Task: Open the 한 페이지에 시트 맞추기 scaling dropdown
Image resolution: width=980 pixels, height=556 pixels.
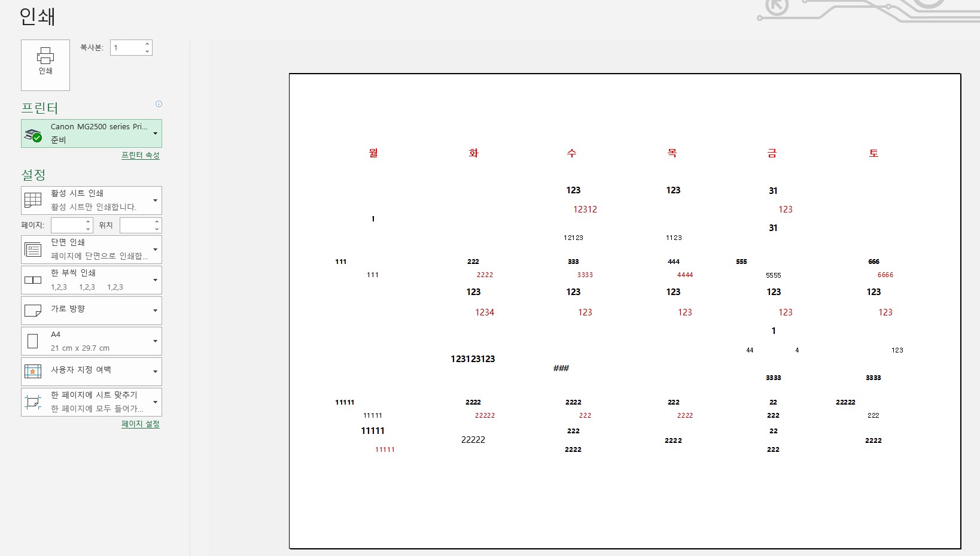Action: point(92,402)
